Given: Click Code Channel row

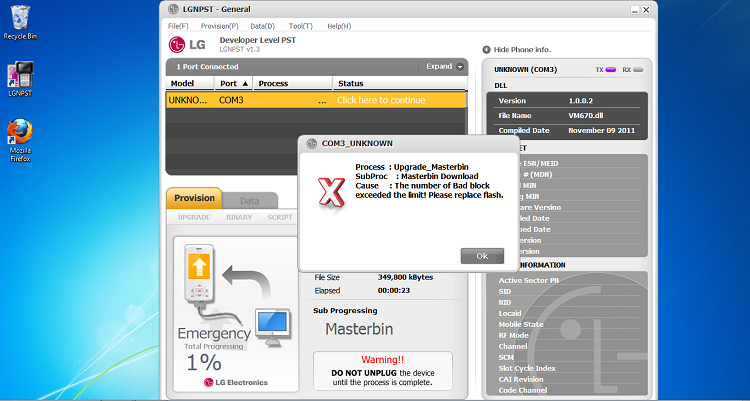Looking at the screenshot, I should (x=523, y=390).
